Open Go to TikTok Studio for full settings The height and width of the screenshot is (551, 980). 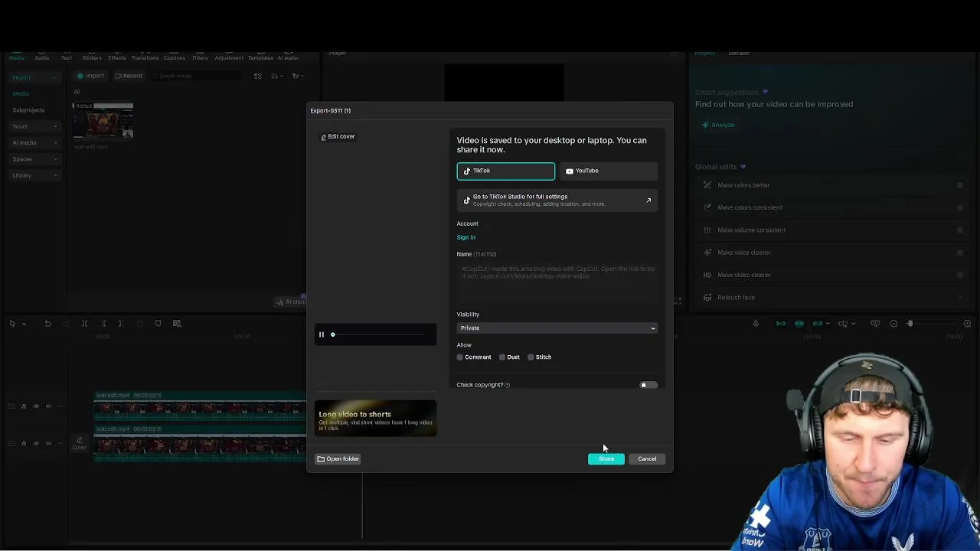[557, 200]
